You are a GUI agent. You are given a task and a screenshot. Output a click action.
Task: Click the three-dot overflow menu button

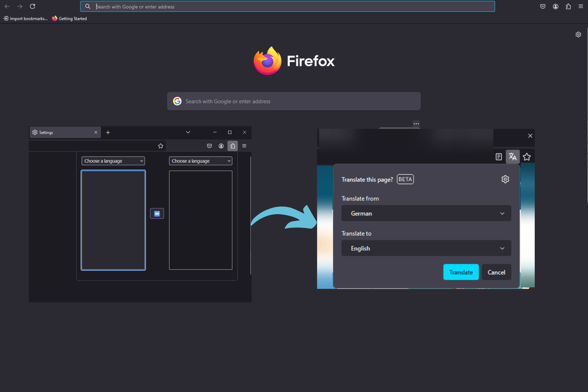(x=416, y=123)
